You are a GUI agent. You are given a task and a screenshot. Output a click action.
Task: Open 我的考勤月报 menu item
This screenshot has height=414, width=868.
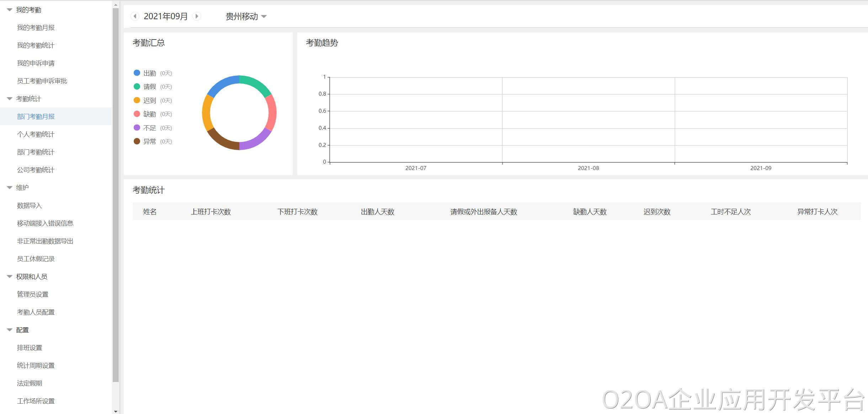pyautogui.click(x=36, y=28)
